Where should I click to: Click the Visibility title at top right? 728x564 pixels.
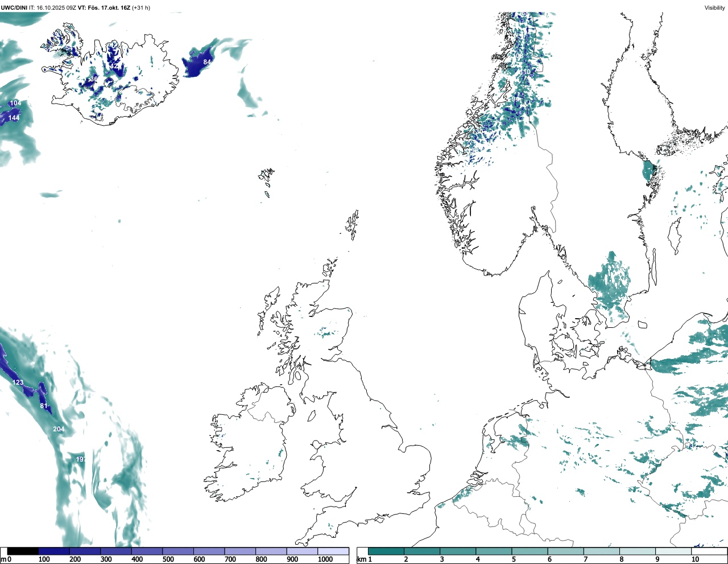click(715, 8)
